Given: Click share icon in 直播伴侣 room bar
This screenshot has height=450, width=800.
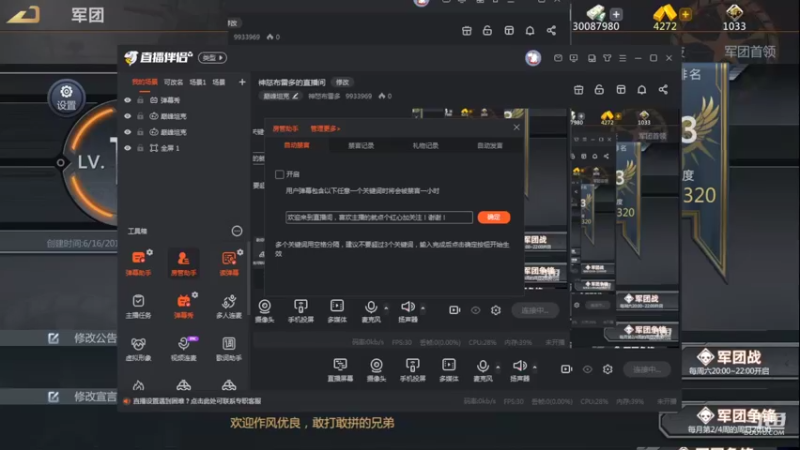Looking at the screenshot, I should pos(663,90).
